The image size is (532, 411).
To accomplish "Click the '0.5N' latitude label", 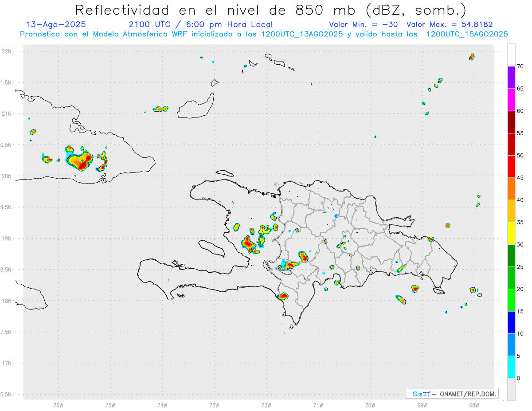I will (7, 145).
